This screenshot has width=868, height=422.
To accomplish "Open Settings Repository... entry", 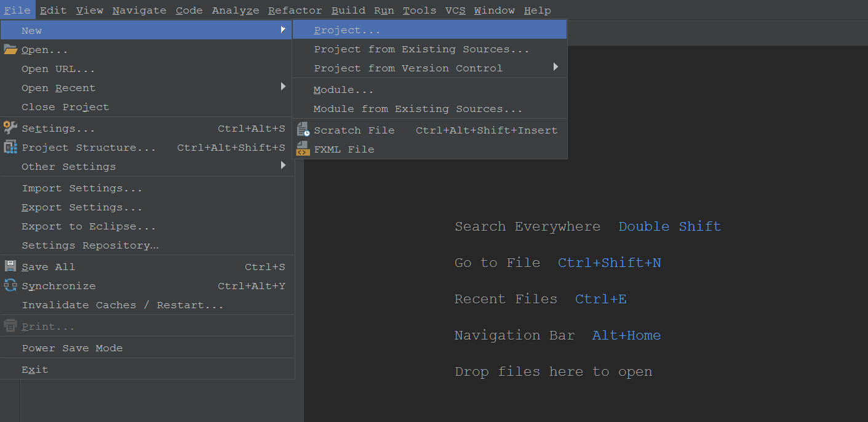I will 146,245.
